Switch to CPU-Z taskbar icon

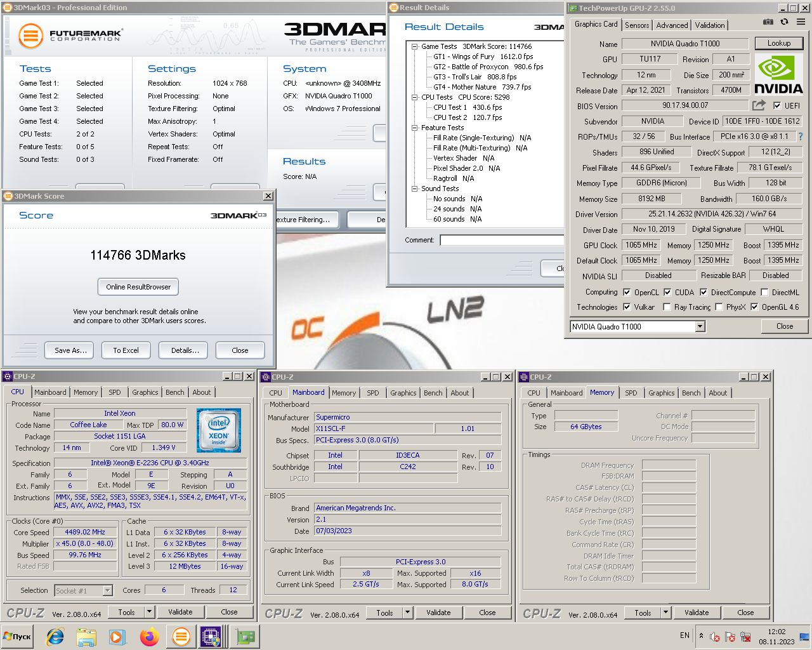click(211, 637)
